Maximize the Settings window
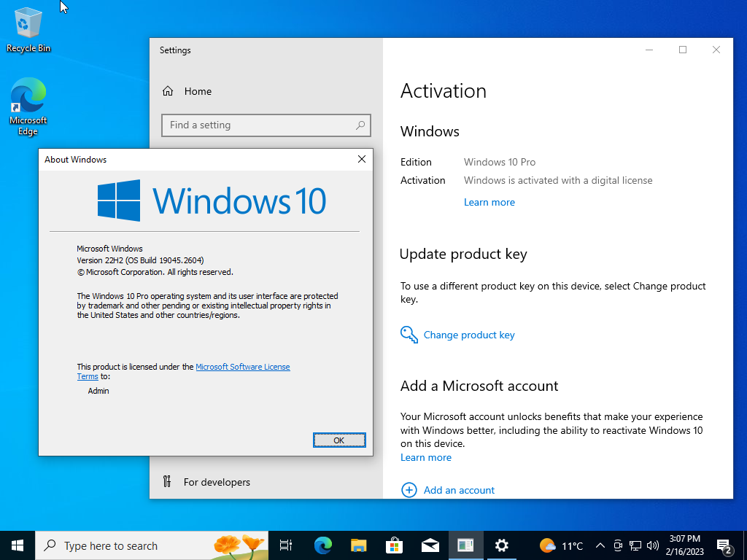 (x=683, y=50)
